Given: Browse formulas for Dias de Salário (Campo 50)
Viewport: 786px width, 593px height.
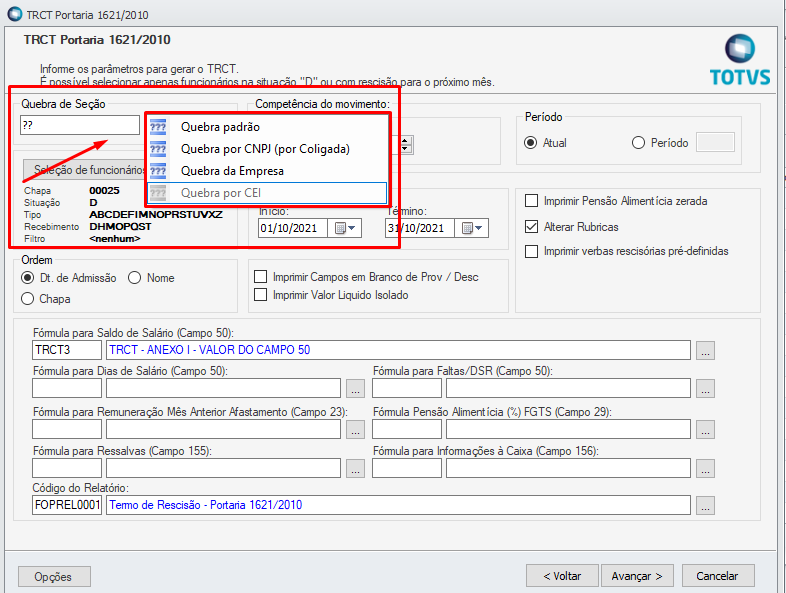Looking at the screenshot, I should (355, 388).
